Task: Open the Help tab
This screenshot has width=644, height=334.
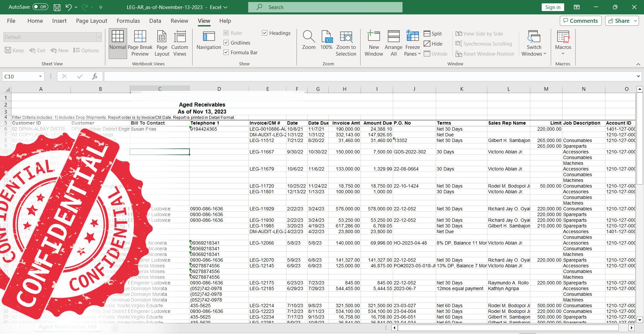Action: pyautogui.click(x=225, y=21)
